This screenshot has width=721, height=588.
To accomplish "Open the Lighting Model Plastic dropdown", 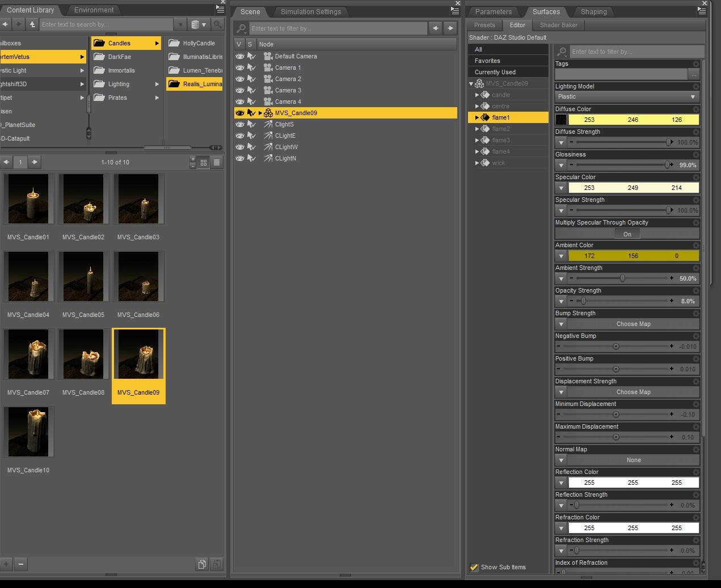I will click(627, 97).
